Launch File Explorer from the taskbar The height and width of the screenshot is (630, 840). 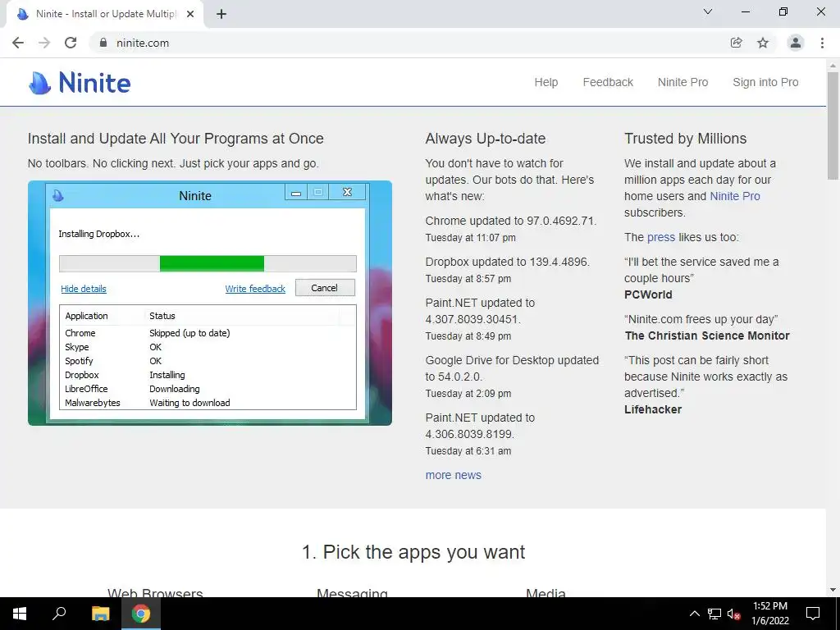click(100, 614)
